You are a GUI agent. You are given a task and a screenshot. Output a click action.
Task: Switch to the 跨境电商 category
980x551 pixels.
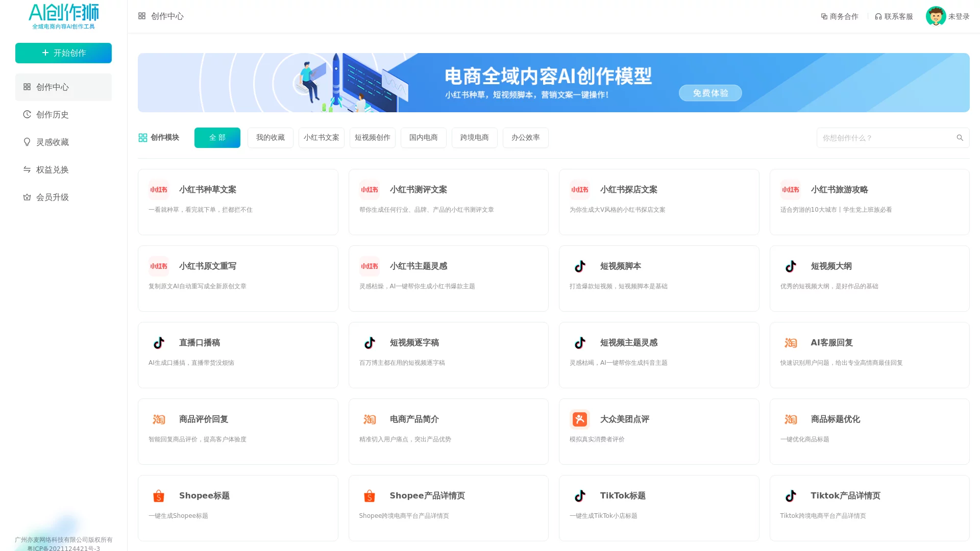click(474, 137)
